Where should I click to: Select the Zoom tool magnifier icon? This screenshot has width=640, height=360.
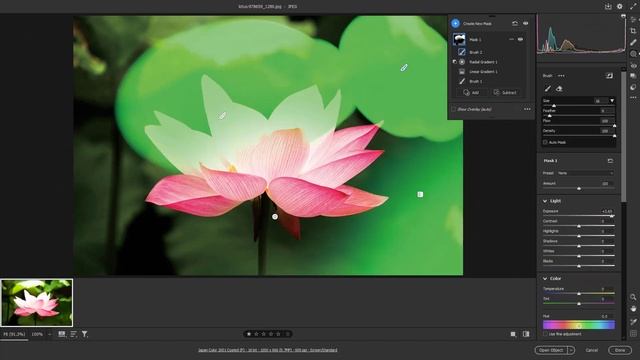click(633, 297)
